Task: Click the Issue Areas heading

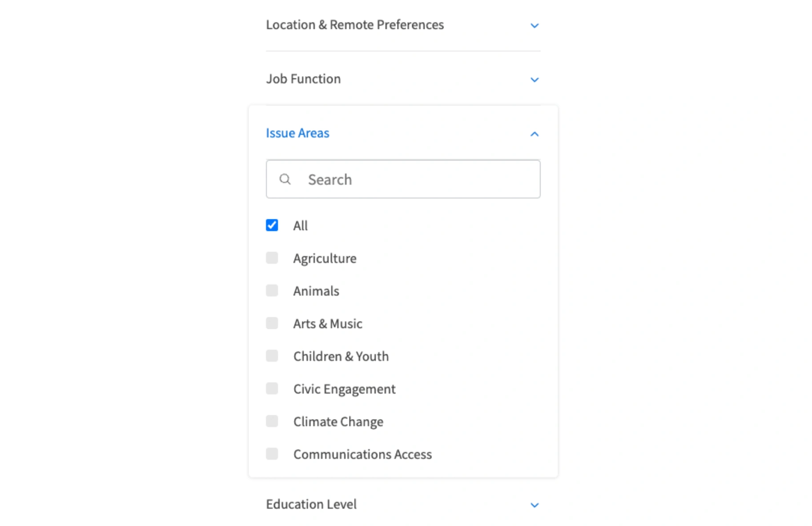Action: (x=297, y=133)
